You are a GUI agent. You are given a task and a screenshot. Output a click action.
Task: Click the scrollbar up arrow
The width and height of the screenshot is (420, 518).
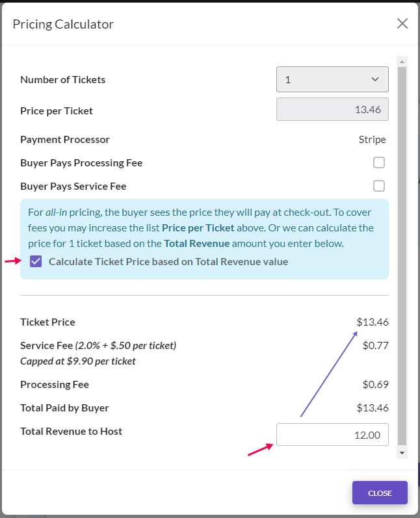[x=402, y=62]
